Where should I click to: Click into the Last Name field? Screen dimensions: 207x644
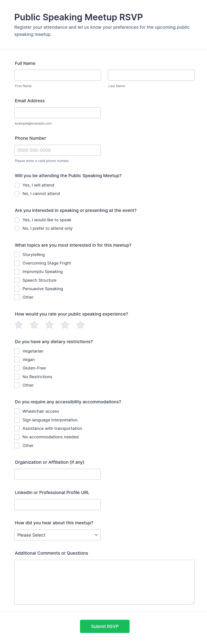[x=151, y=75]
